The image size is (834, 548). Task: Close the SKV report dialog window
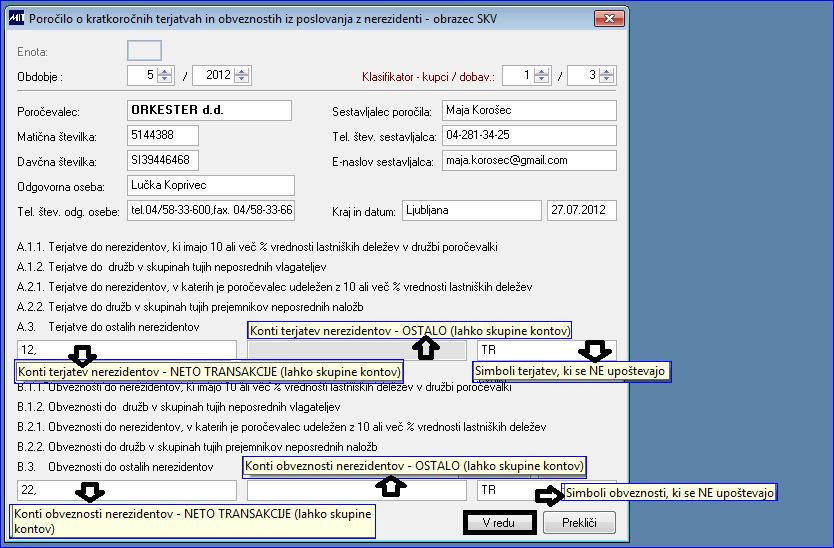click(609, 19)
